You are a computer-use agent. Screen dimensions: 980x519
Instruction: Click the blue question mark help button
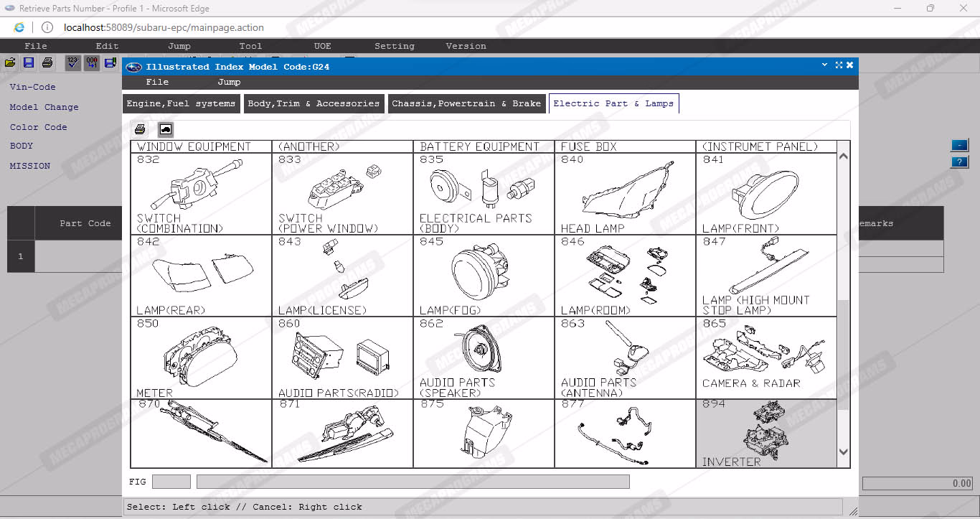coord(959,162)
